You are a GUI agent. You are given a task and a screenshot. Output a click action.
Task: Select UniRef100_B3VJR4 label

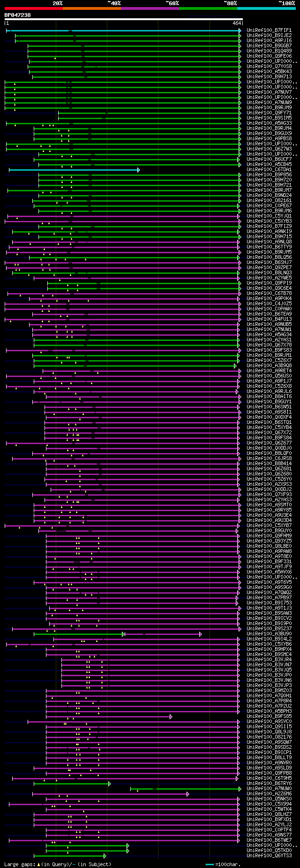point(269,660)
